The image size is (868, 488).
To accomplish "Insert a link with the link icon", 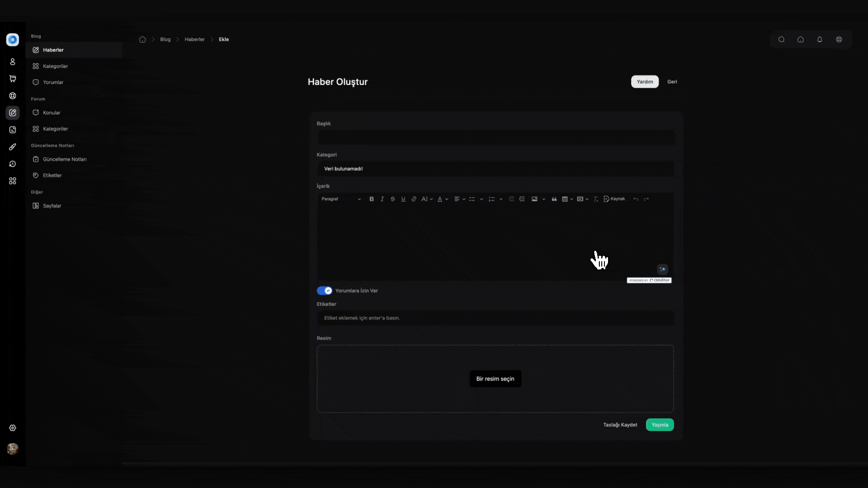I will pyautogui.click(x=414, y=199).
